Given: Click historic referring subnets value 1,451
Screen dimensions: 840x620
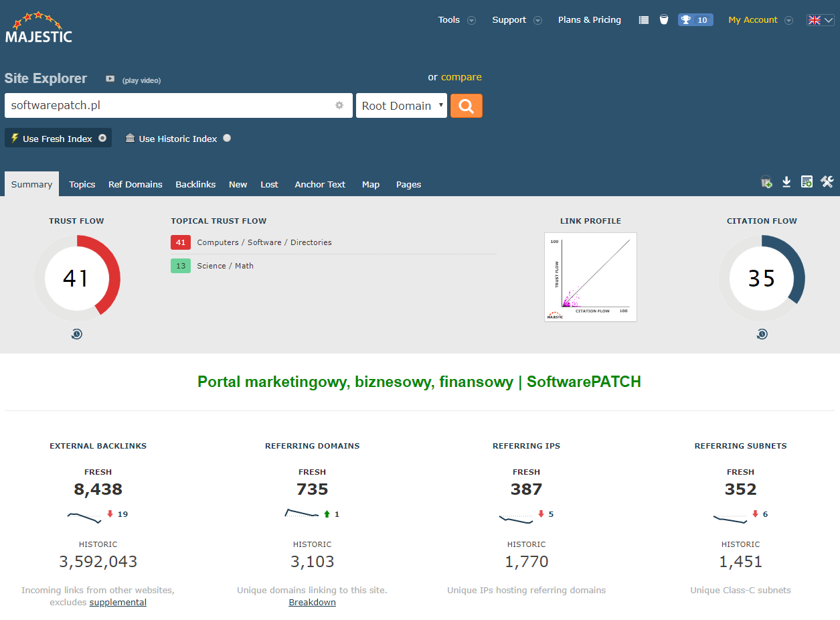Looking at the screenshot, I should point(741,562).
